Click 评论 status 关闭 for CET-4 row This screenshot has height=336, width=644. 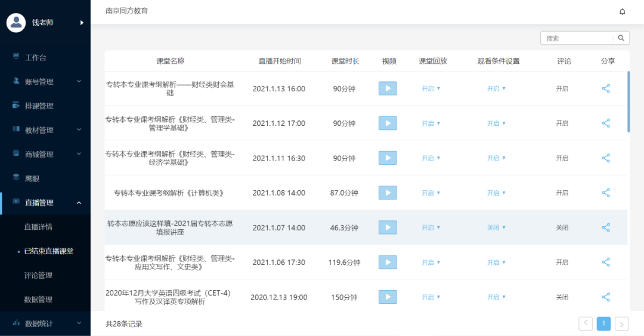tap(562, 297)
